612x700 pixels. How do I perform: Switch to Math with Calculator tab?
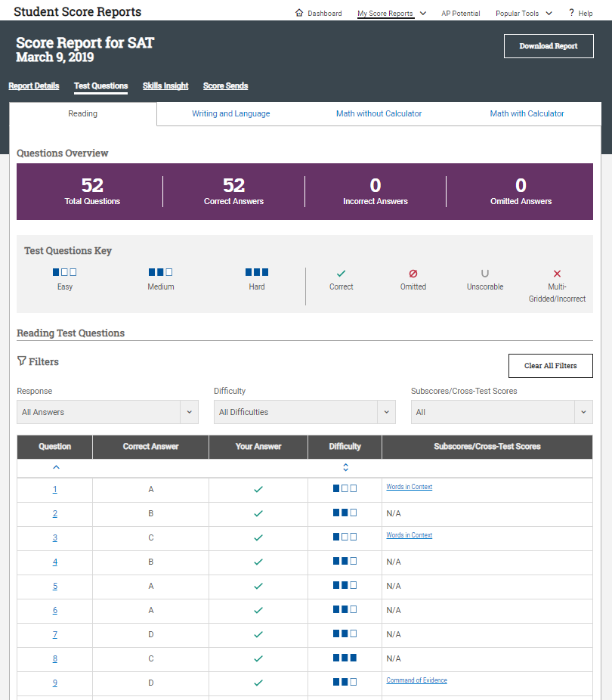(527, 113)
